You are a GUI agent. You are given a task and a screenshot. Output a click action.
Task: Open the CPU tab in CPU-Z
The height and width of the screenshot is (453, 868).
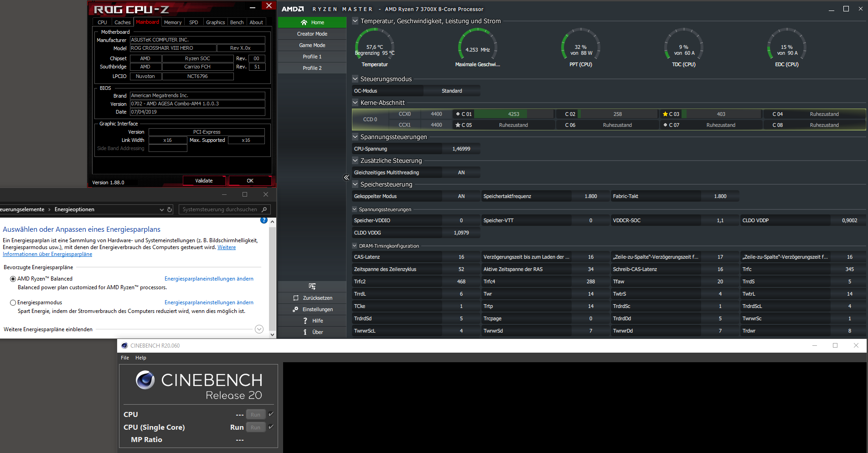coord(103,22)
